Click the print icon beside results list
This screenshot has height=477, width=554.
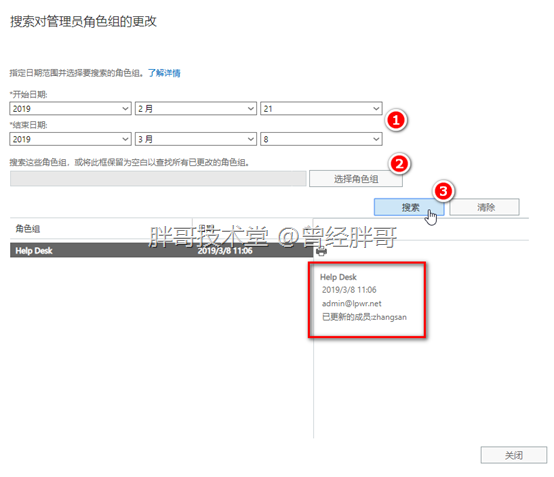coord(321,251)
